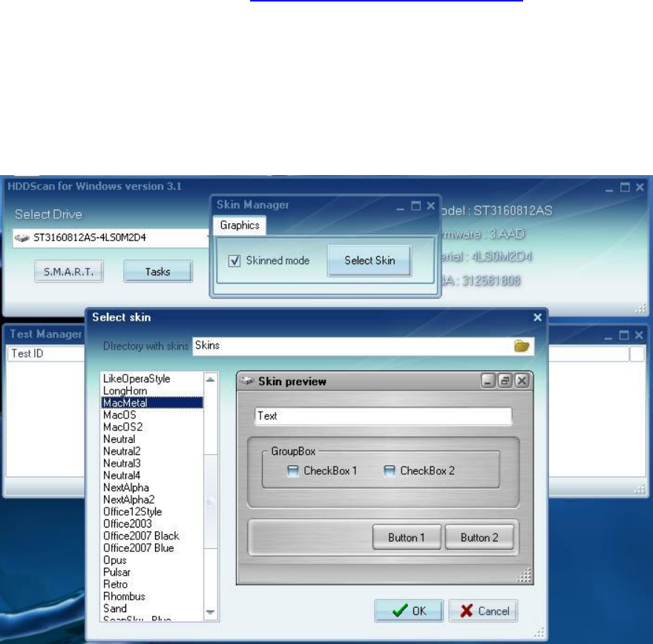Image resolution: width=653 pixels, height=644 pixels.
Task: Click the skin list scroll up arrow
Action: (x=210, y=379)
